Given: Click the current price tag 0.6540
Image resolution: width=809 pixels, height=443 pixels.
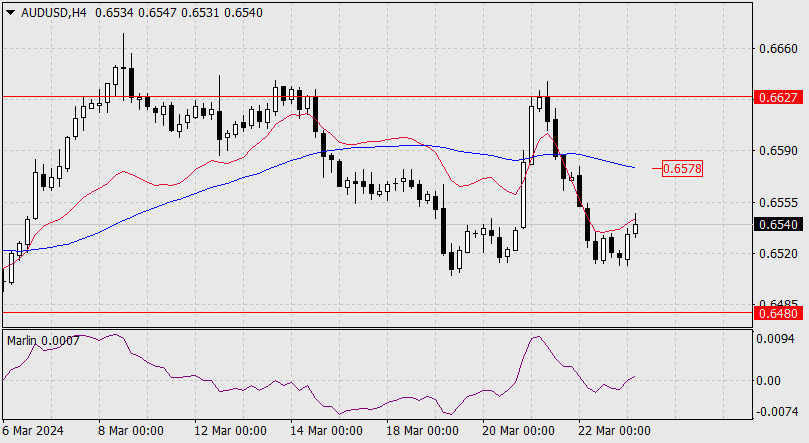Looking at the screenshot, I should point(778,224).
